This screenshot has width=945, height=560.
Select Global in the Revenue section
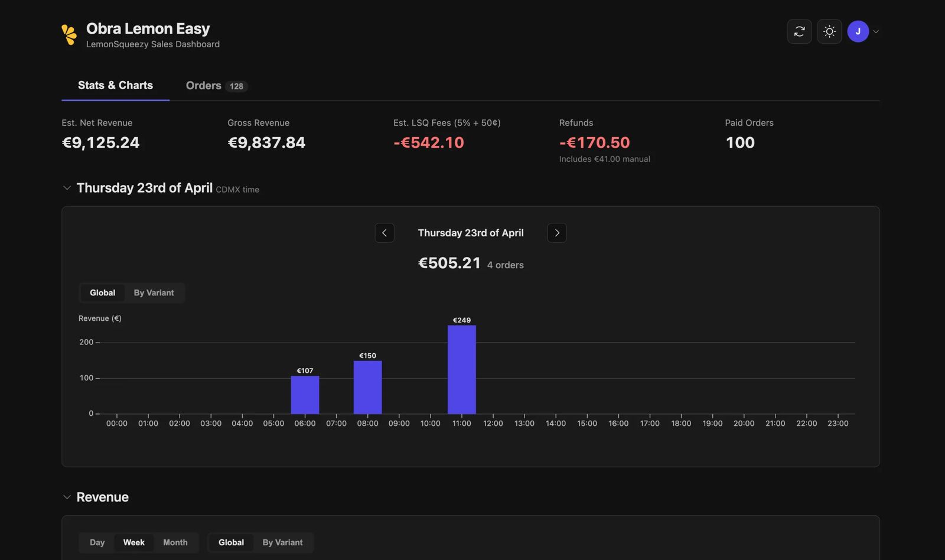[x=231, y=542]
